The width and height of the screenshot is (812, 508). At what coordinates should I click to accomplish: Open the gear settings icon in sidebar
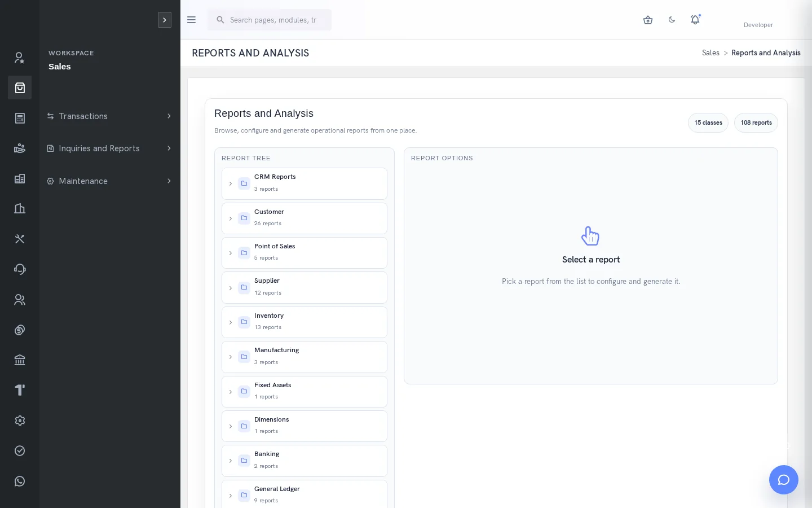click(20, 421)
